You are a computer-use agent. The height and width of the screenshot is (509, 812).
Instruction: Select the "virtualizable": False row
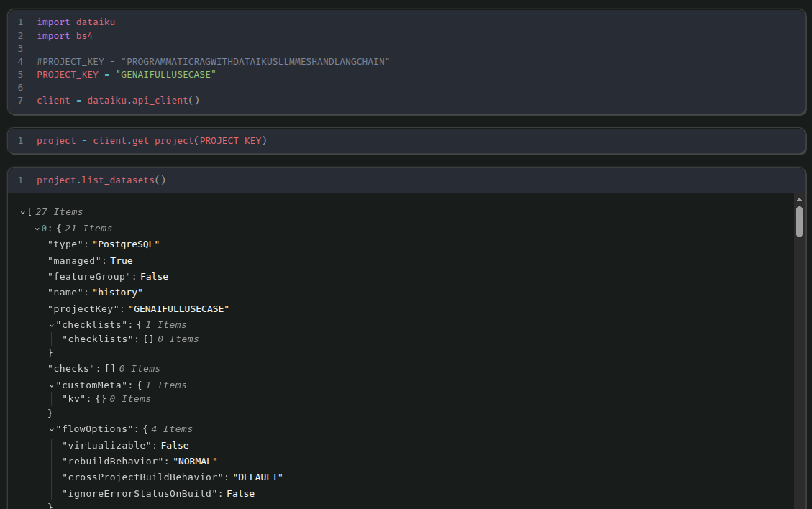pyautogui.click(x=125, y=446)
